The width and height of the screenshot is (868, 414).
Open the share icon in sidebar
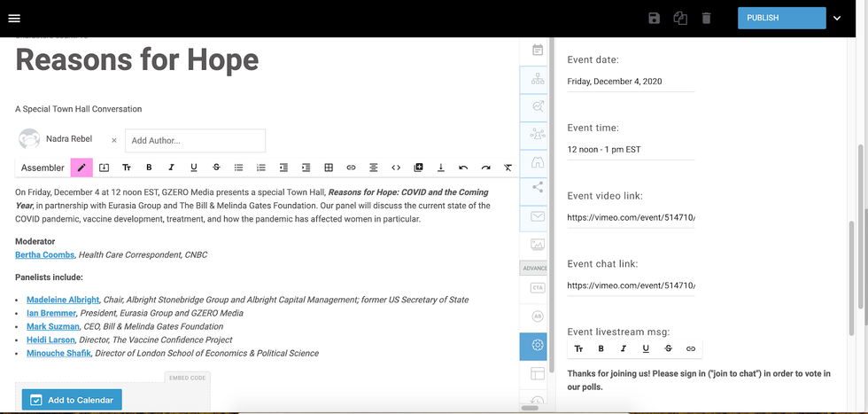[538, 187]
